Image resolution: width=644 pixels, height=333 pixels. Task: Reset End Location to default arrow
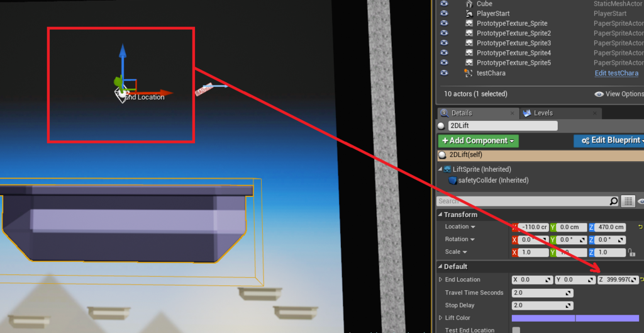[x=642, y=280]
